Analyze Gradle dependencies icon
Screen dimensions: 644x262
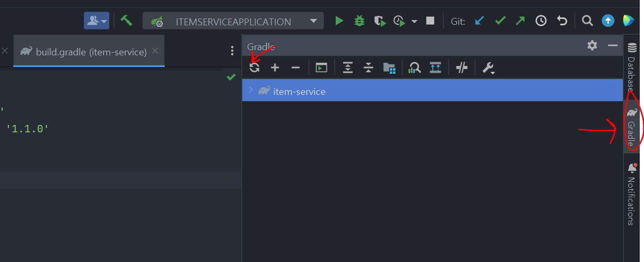[415, 67]
